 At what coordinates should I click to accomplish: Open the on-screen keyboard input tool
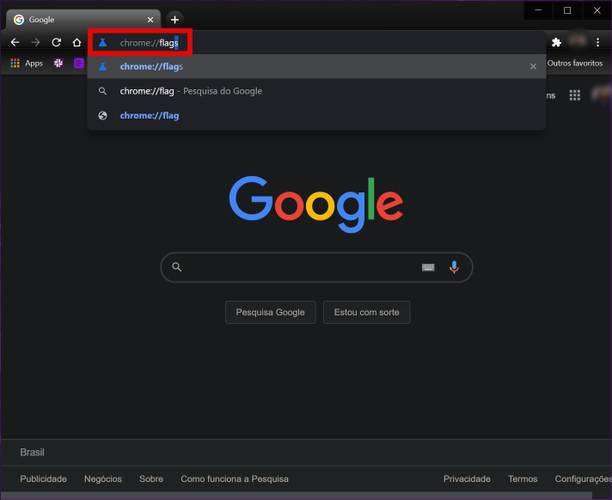(428, 267)
